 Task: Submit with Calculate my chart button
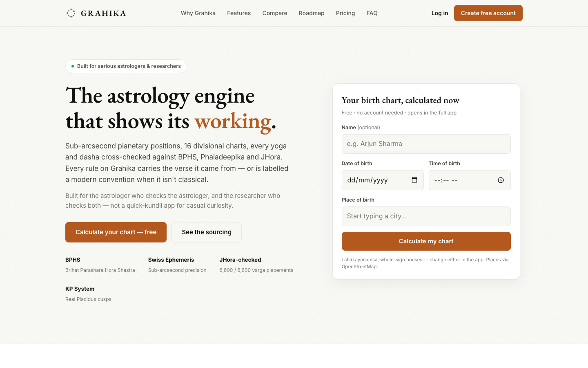(426, 241)
